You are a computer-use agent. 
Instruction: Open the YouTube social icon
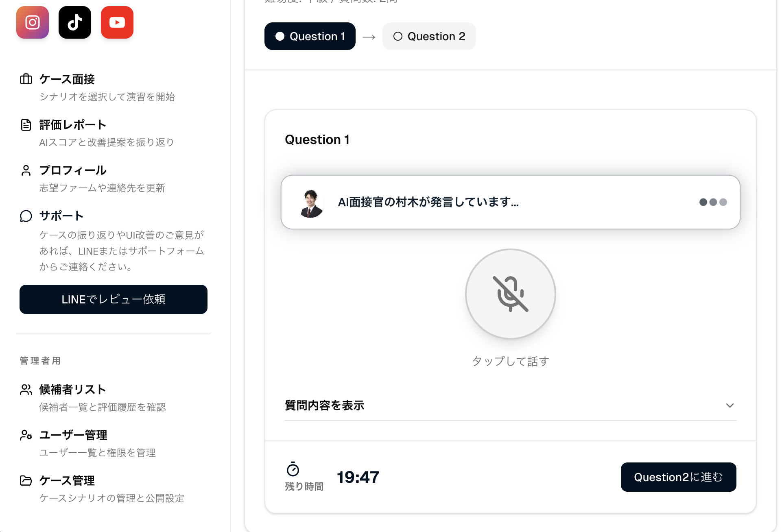pyautogui.click(x=117, y=22)
